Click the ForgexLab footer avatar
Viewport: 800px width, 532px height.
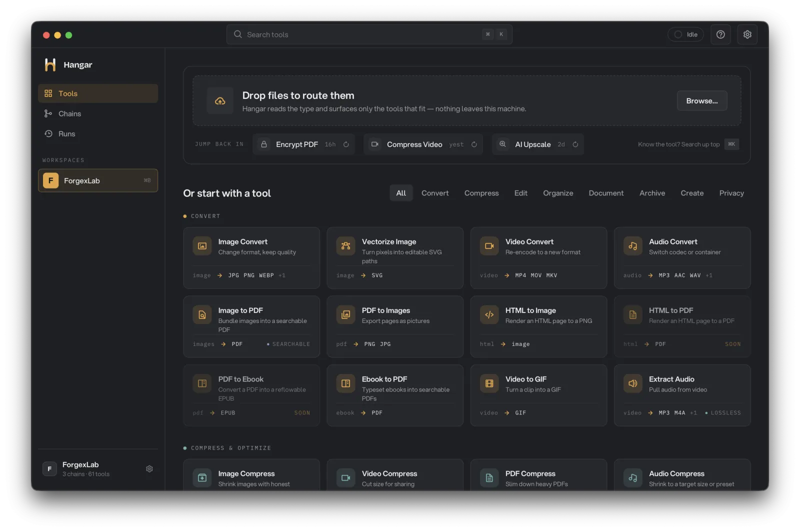49,469
